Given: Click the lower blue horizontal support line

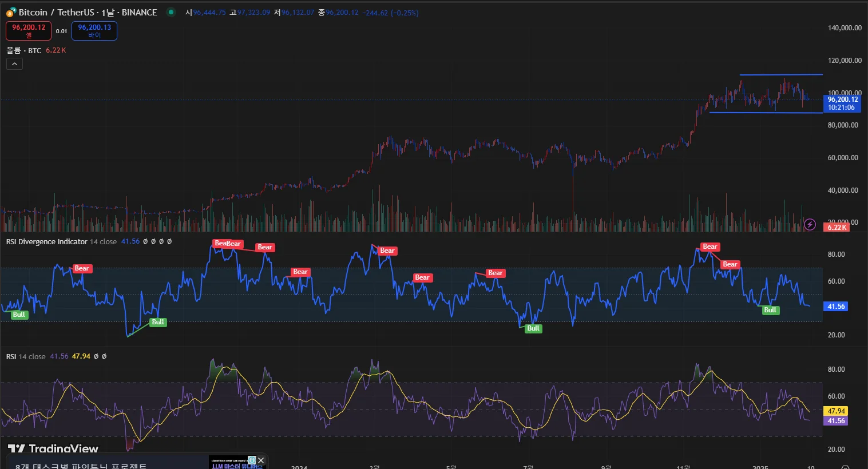Looking at the screenshot, I should pyautogui.click(x=766, y=113).
